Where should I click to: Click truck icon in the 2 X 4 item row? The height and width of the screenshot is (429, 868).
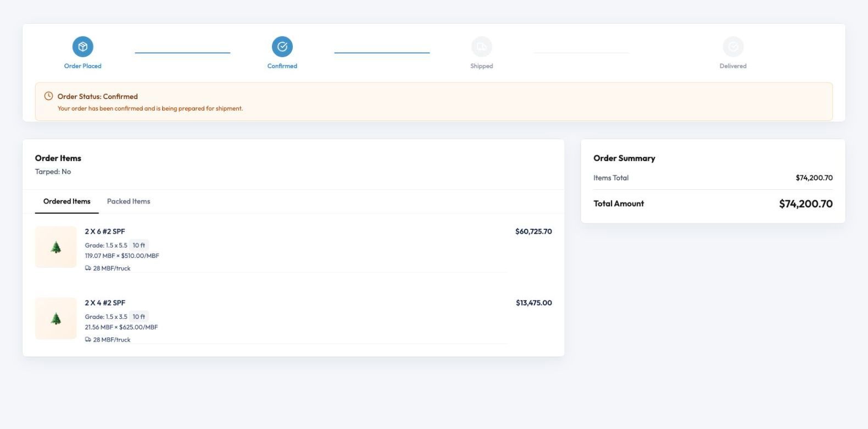(x=88, y=340)
